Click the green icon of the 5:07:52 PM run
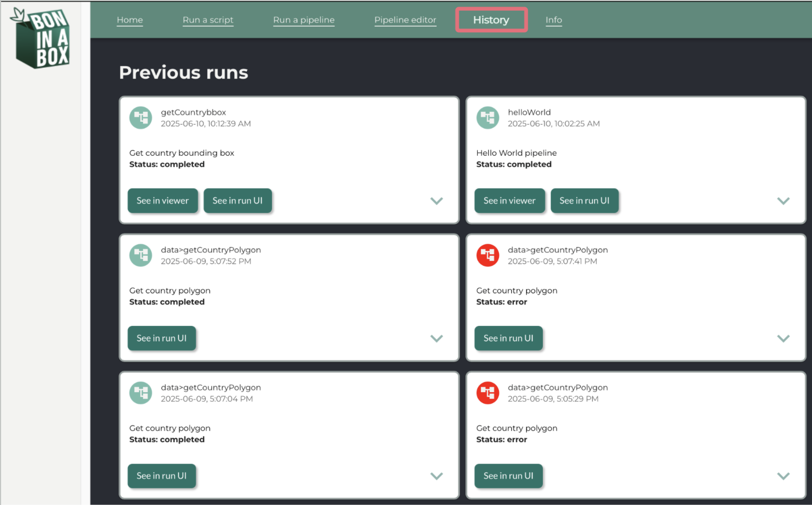This screenshot has height=505, width=812. tap(141, 255)
